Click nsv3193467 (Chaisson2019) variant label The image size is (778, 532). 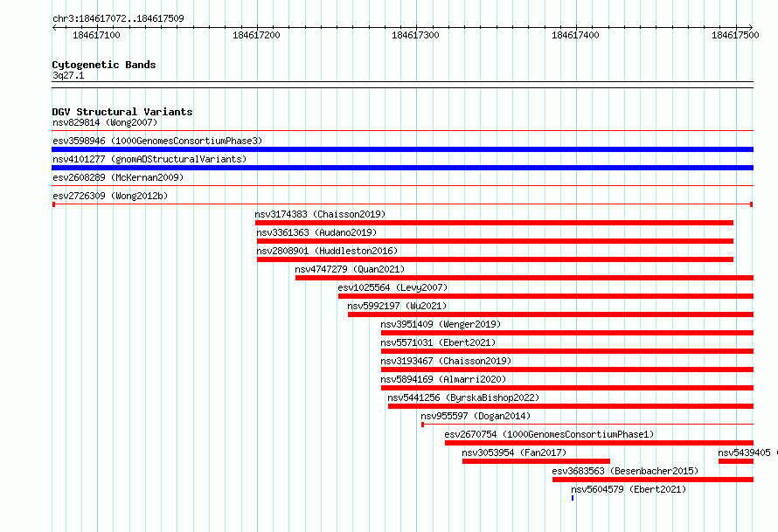(x=446, y=361)
